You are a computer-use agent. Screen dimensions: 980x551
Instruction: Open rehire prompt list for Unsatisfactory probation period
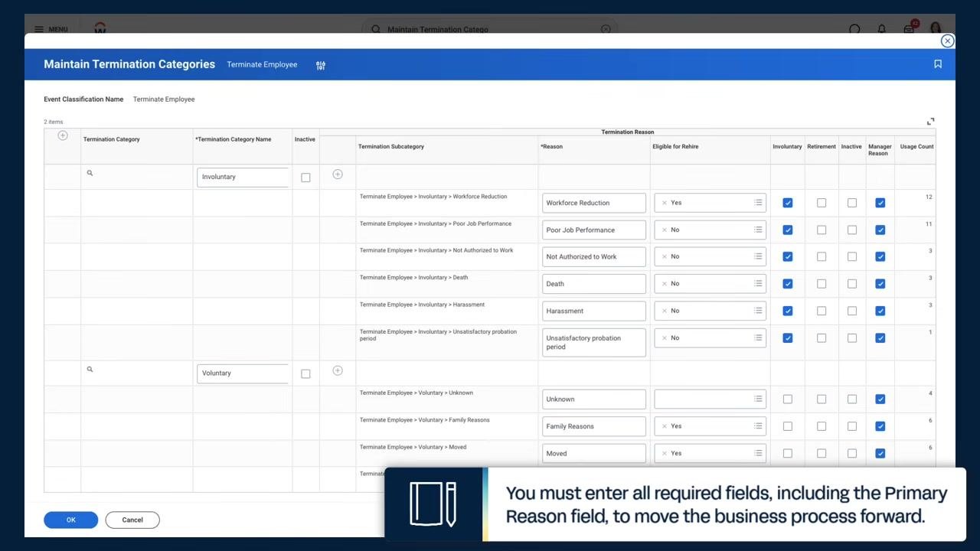coord(758,337)
